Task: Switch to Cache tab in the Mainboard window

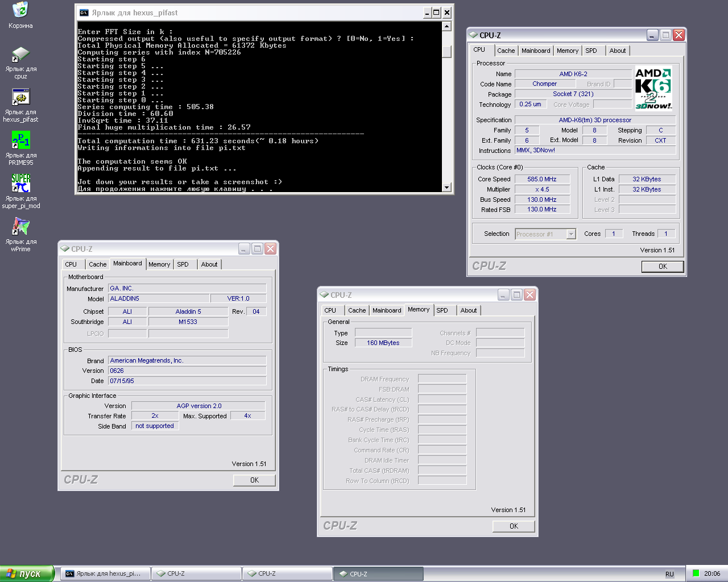Action: pos(97,264)
